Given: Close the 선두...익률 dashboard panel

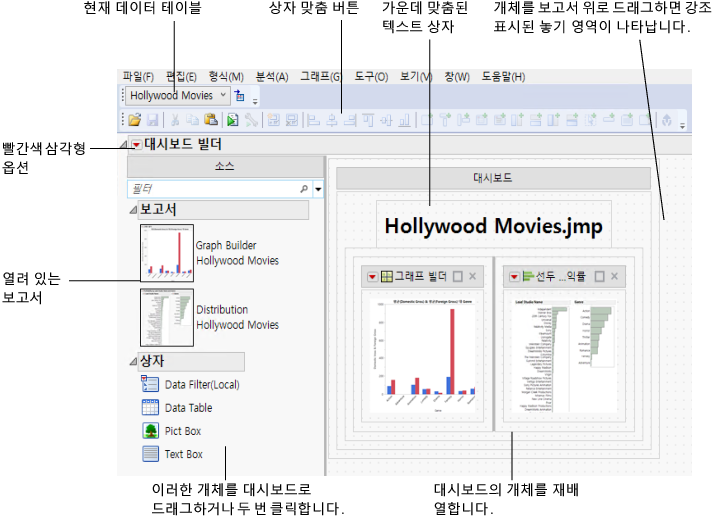Looking at the screenshot, I should point(615,276).
